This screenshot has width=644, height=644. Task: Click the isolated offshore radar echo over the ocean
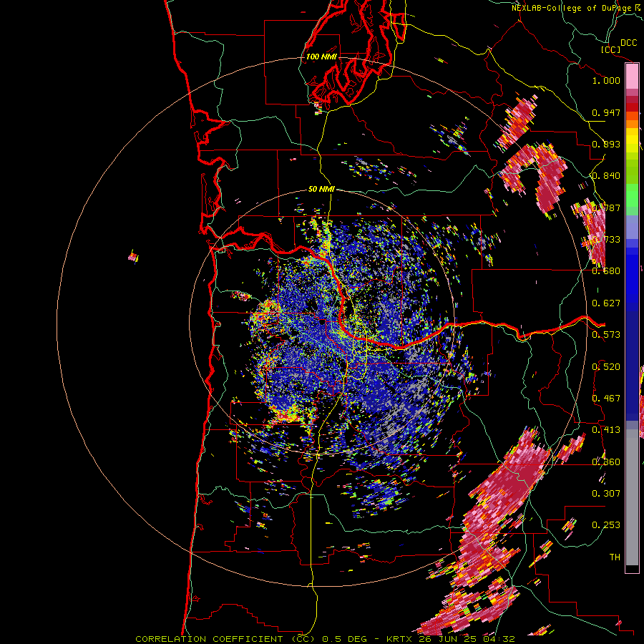click(133, 257)
